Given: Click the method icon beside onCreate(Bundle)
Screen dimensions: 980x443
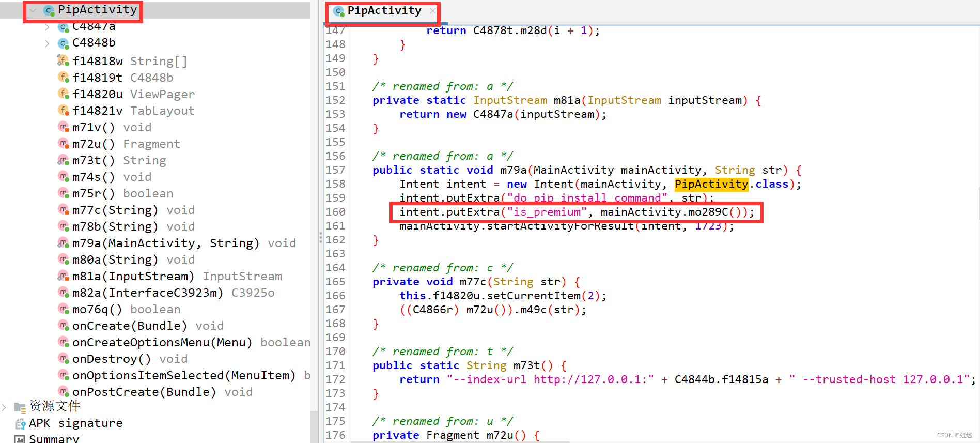Looking at the screenshot, I should tap(63, 326).
